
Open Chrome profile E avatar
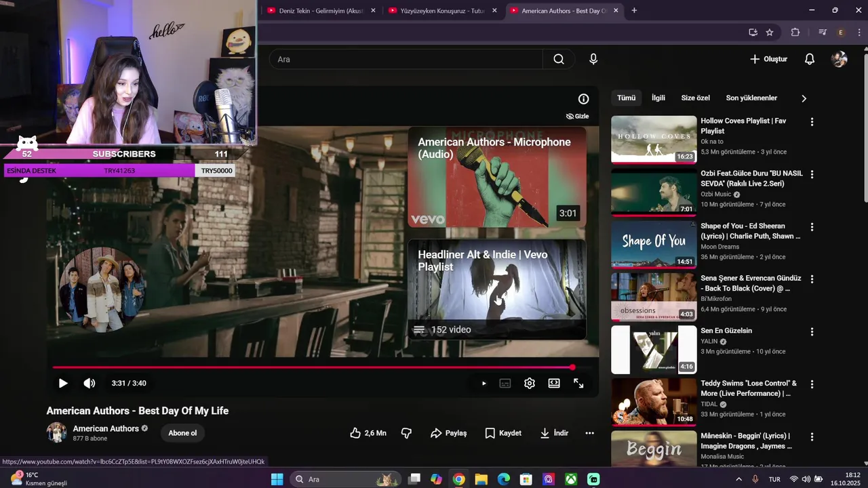[841, 32]
